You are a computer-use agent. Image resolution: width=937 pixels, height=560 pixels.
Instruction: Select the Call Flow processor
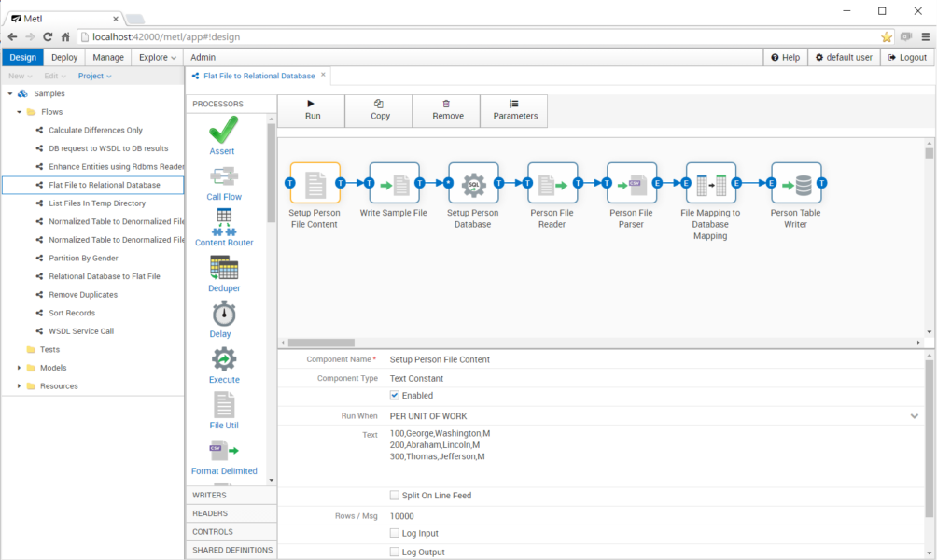point(223,177)
